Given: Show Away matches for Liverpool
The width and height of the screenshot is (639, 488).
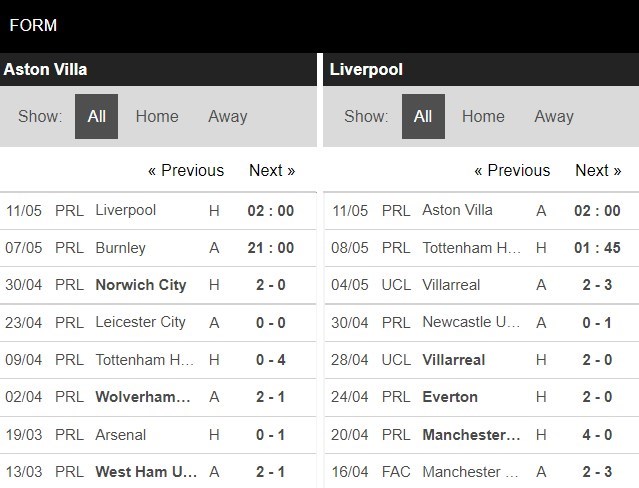Looking at the screenshot, I should pos(553,116).
